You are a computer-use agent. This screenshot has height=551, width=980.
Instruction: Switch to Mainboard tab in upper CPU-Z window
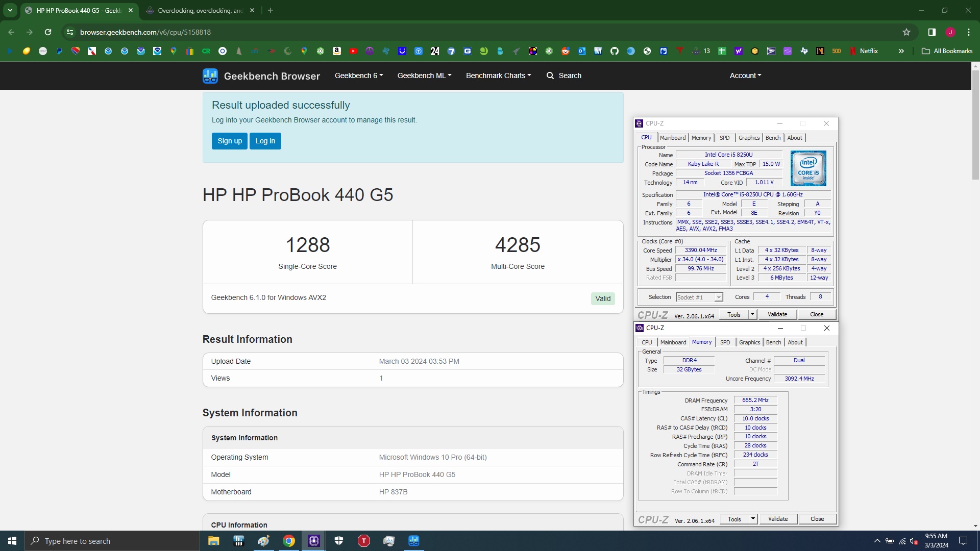pos(673,138)
